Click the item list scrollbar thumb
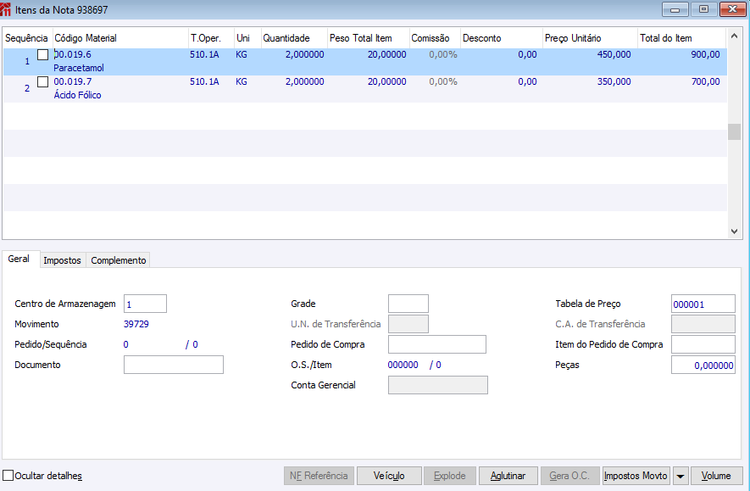Viewport: 750px width, 491px height. coord(734,131)
